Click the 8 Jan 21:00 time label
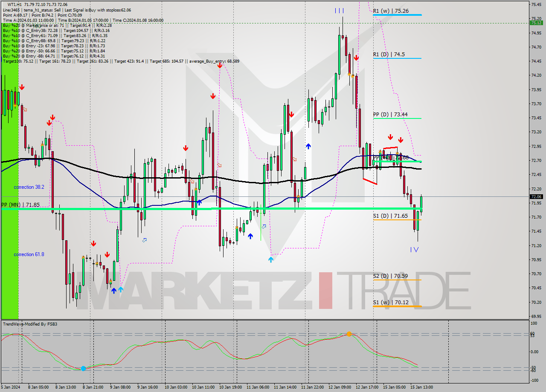The image size is (546, 392). pyautogui.click(x=93, y=387)
